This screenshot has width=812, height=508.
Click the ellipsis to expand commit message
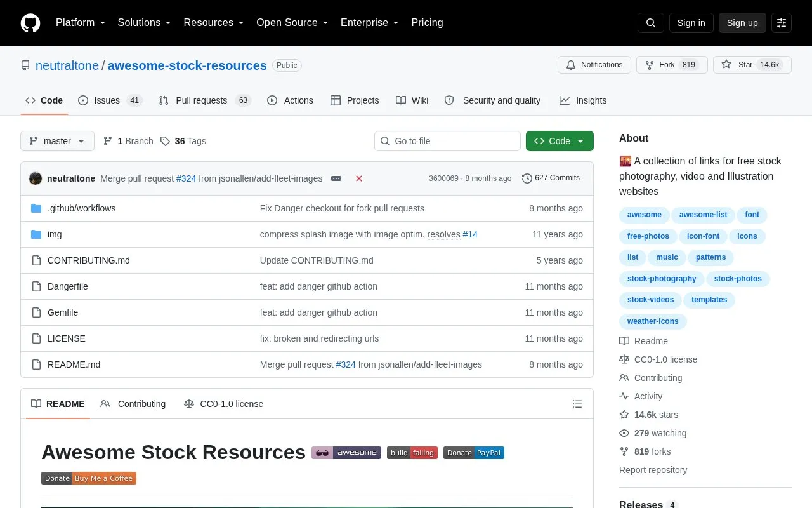pyautogui.click(x=336, y=178)
